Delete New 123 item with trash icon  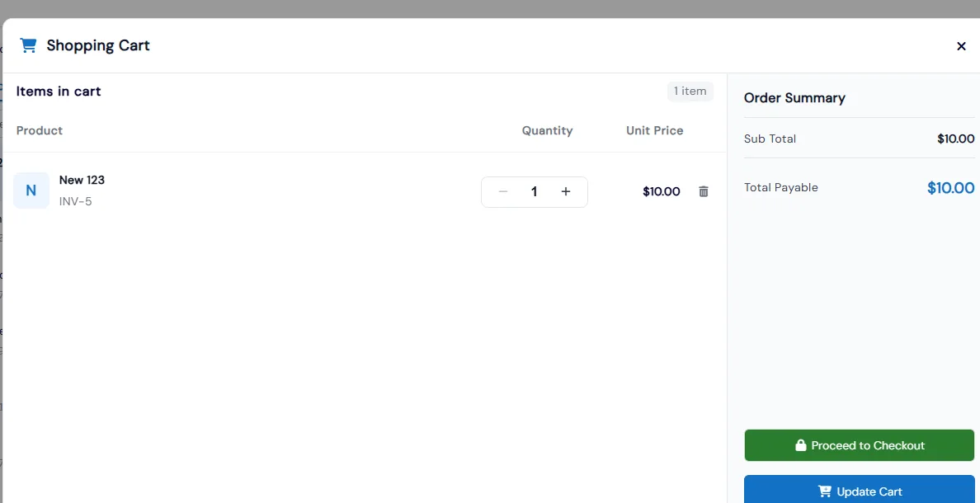tap(704, 192)
